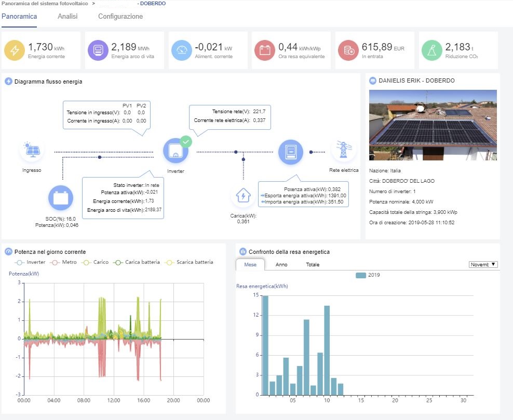
Task: Open the month selection dropdown
Action: tap(483, 264)
